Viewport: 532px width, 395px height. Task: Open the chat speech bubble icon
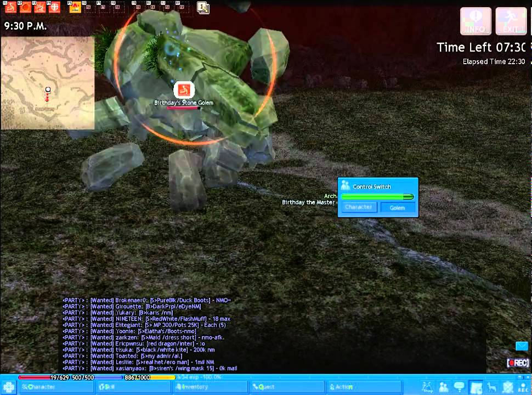pos(459,387)
